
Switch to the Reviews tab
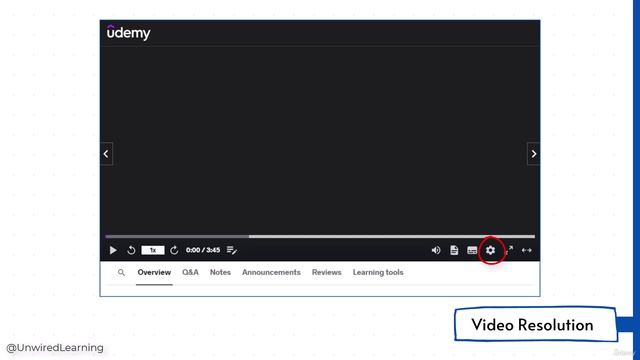(x=327, y=272)
